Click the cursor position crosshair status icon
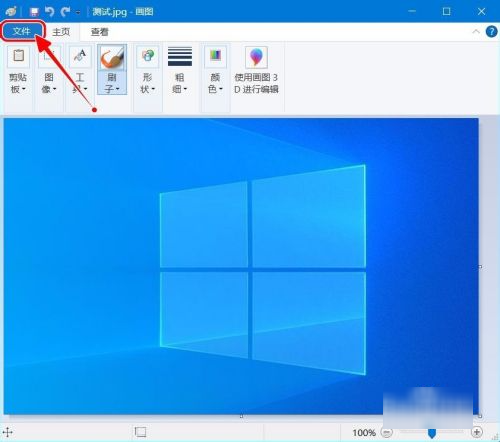Image resolution: width=500 pixels, height=442 pixels. click(x=8, y=433)
